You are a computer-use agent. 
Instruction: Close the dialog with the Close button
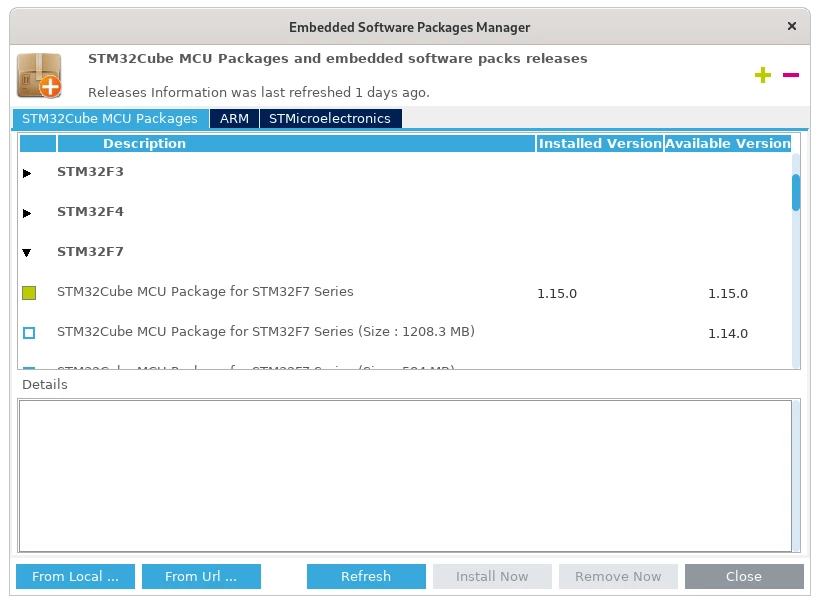744,576
